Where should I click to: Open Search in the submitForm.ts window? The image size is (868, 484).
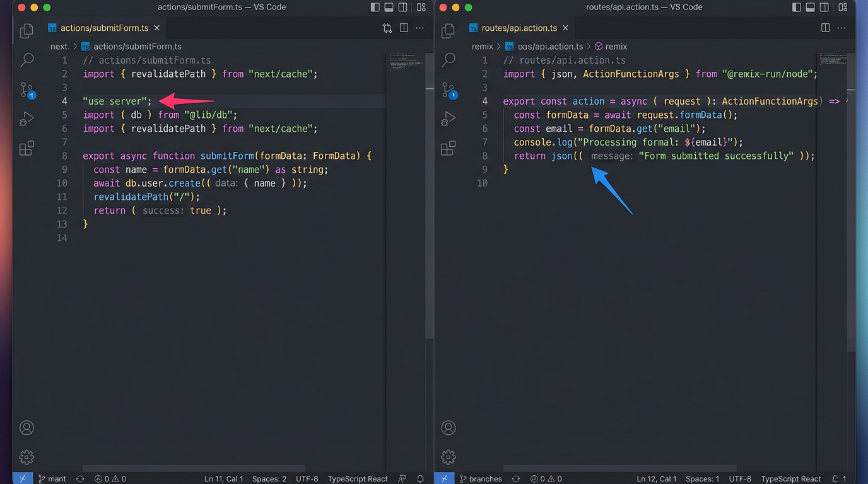tap(26, 60)
